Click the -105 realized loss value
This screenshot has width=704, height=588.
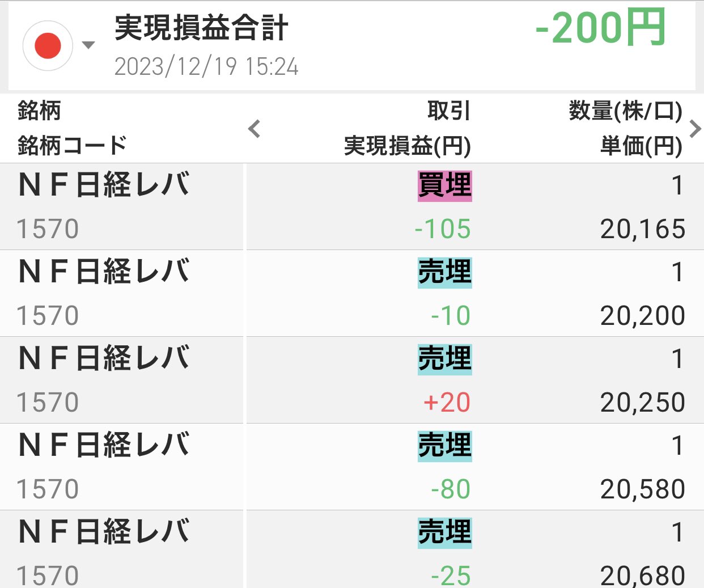point(443,229)
